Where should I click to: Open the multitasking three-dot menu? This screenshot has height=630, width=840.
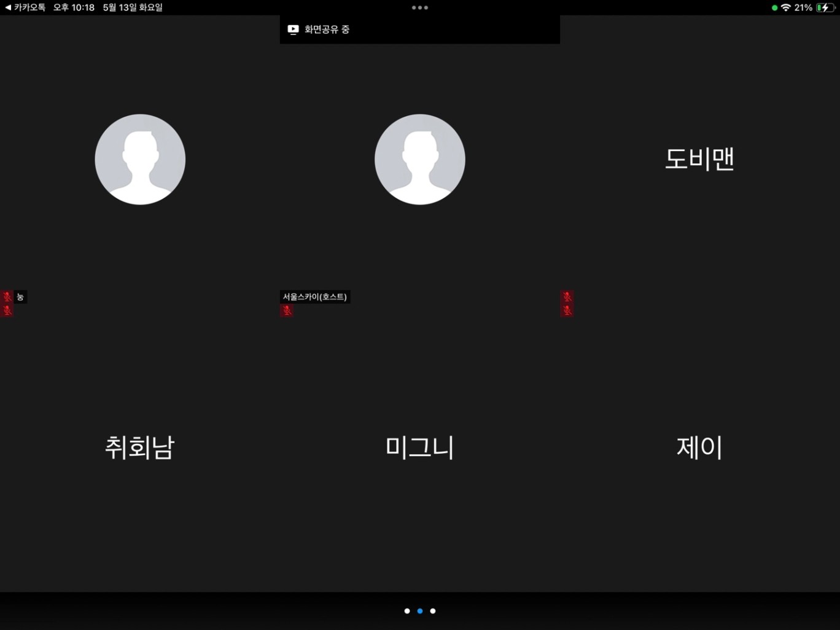pyautogui.click(x=420, y=8)
